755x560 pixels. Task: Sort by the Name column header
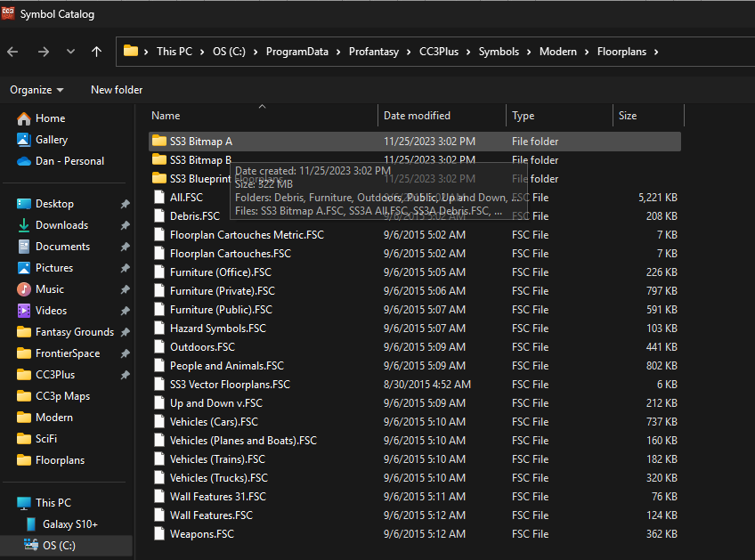pos(166,116)
